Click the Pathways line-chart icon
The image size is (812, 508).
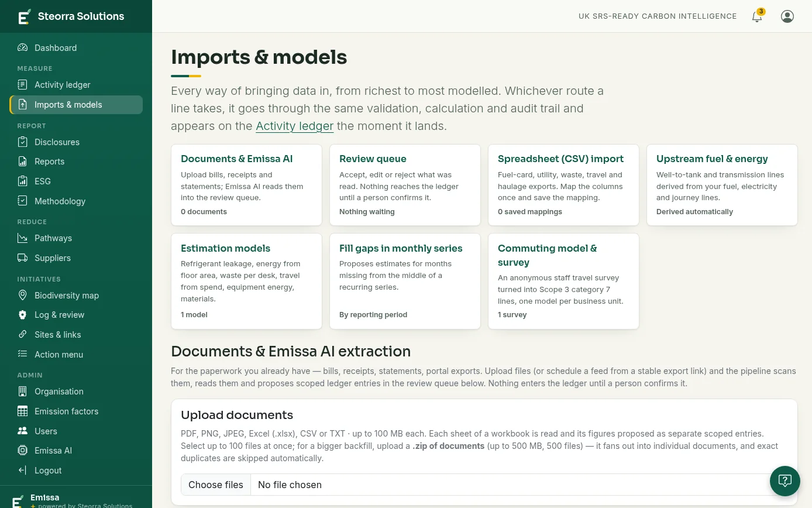pos(23,238)
